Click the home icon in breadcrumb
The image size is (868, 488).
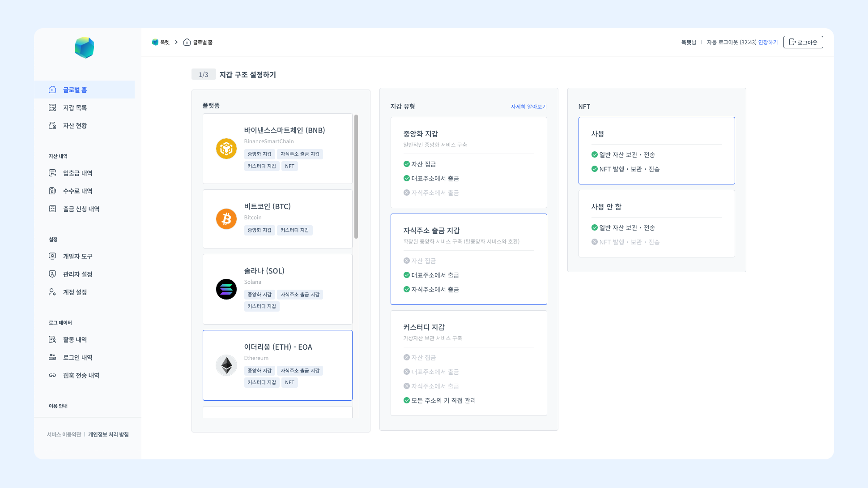(x=187, y=42)
